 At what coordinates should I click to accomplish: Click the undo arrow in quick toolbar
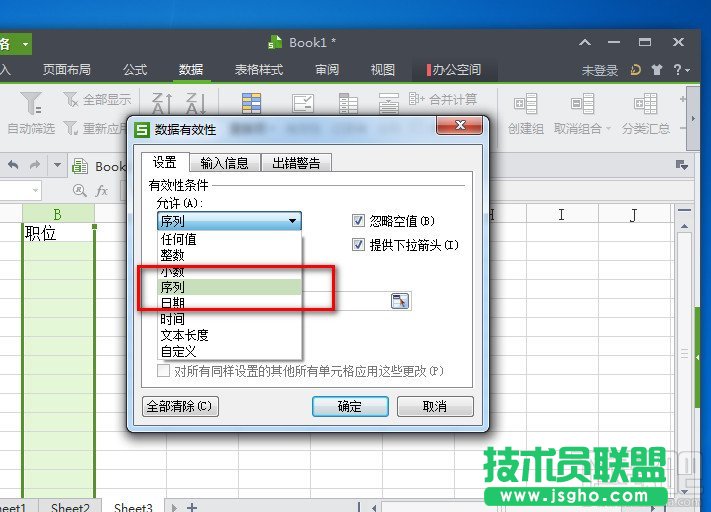[x=13, y=165]
